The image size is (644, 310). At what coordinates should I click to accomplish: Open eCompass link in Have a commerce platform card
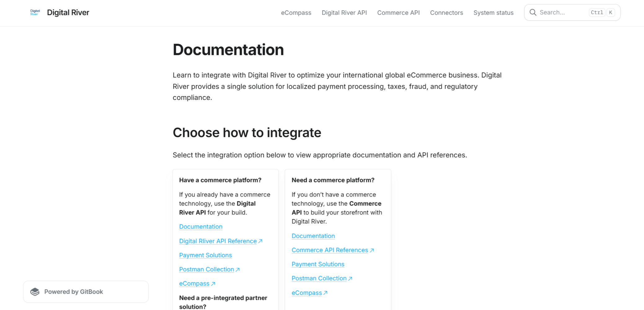194,284
